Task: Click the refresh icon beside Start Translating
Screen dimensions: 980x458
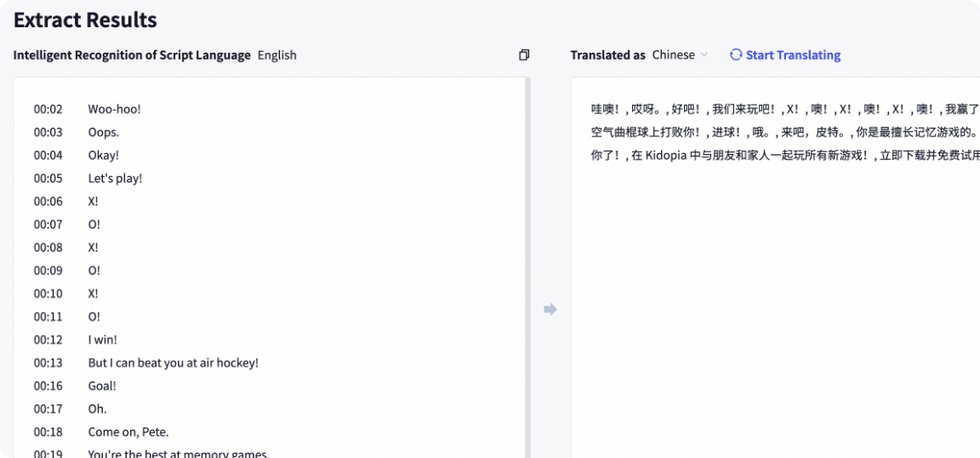Action: [736, 55]
